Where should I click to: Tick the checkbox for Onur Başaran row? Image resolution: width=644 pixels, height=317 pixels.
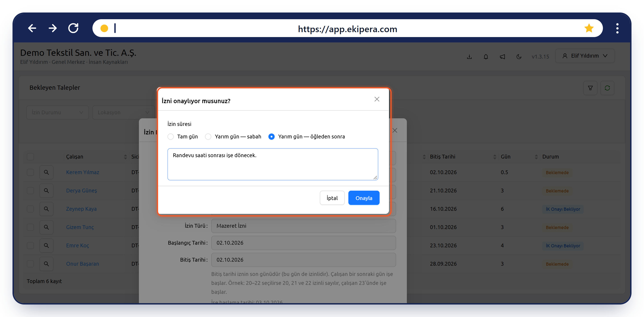pyautogui.click(x=30, y=264)
